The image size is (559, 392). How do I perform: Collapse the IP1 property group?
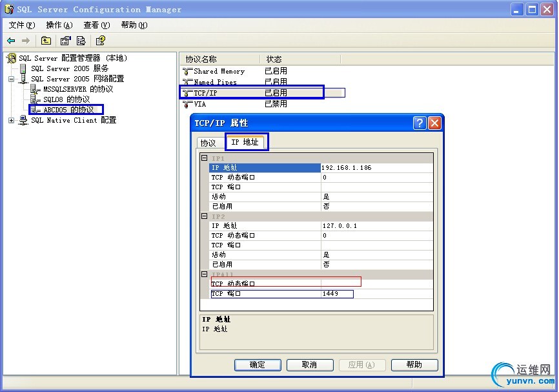[x=204, y=158]
